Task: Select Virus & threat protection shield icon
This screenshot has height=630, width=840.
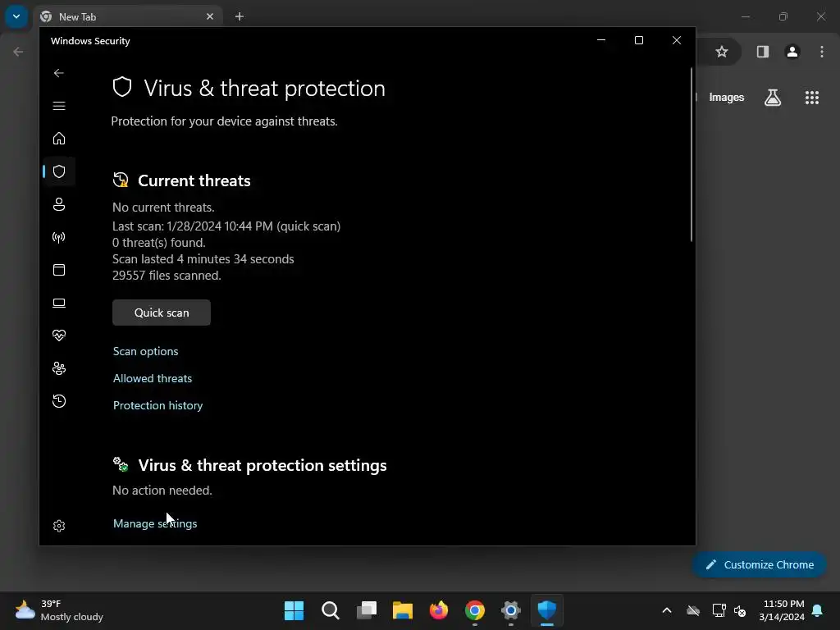Action: pos(59,171)
